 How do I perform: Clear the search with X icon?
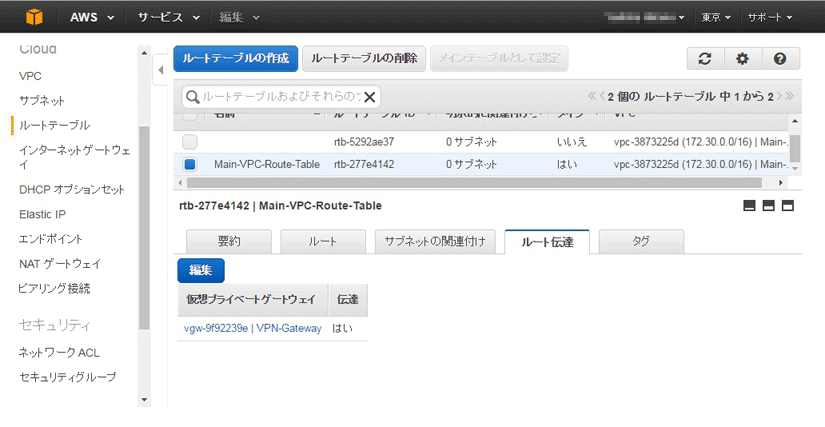point(370,97)
